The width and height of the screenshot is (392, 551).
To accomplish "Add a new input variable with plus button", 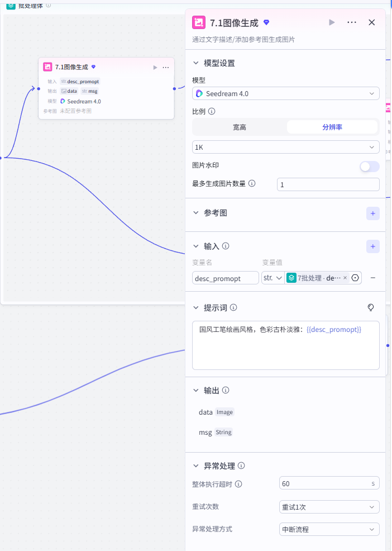I will pyautogui.click(x=372, y=246).
